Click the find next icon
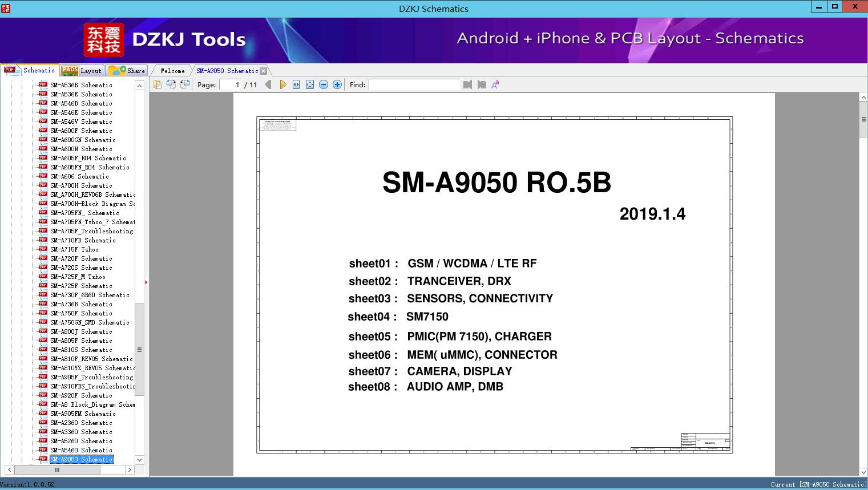Screen dimensions: 868x490 (482, 84)
